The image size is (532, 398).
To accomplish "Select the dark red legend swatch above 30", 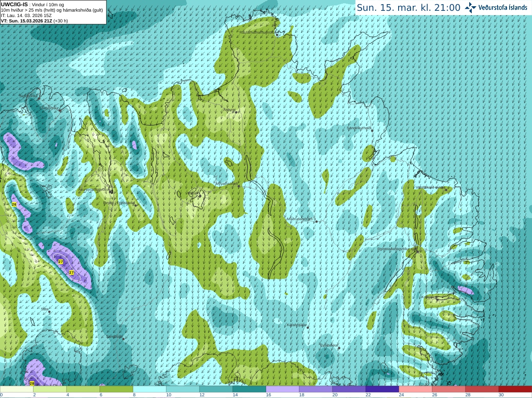I will coord(515,389).
